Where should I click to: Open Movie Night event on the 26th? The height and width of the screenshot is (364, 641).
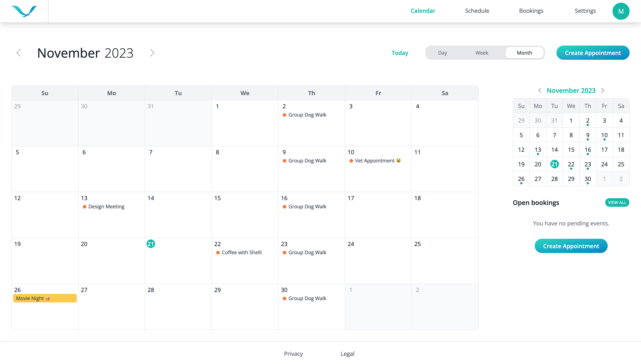point(45,298)
